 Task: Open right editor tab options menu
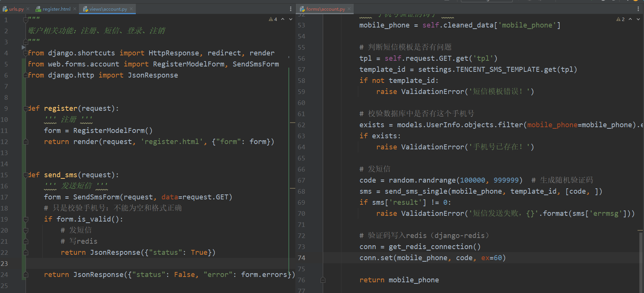[638, 9]
